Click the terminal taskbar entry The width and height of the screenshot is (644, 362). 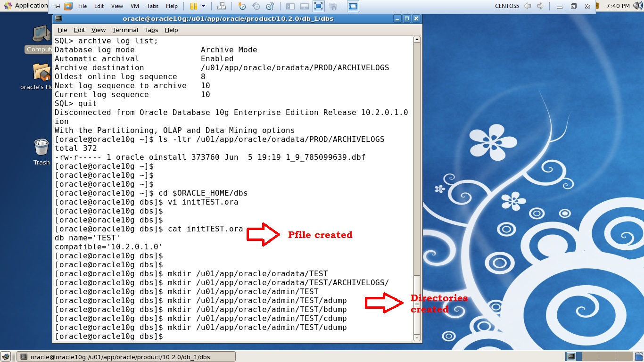coord(126,357)
